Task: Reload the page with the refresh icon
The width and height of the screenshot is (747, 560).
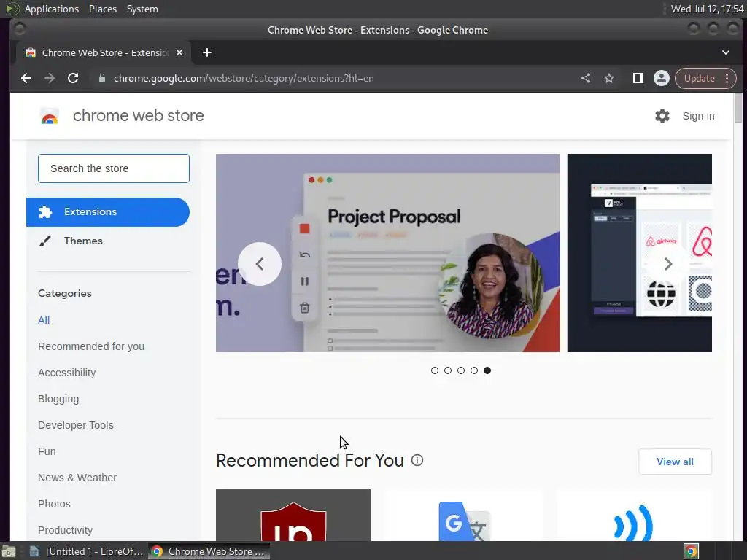Action: (x=73, y=78)
